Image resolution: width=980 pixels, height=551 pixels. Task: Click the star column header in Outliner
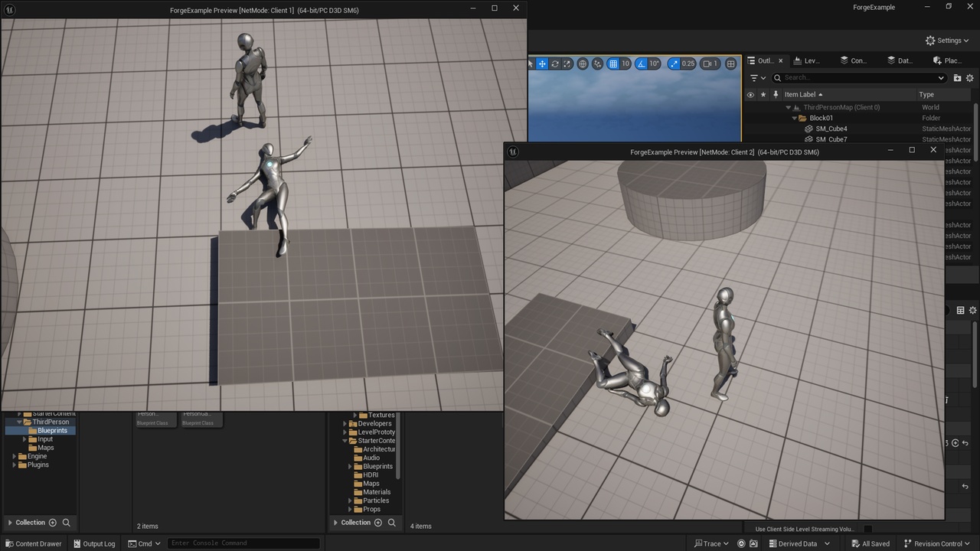(x=763, y=95)
